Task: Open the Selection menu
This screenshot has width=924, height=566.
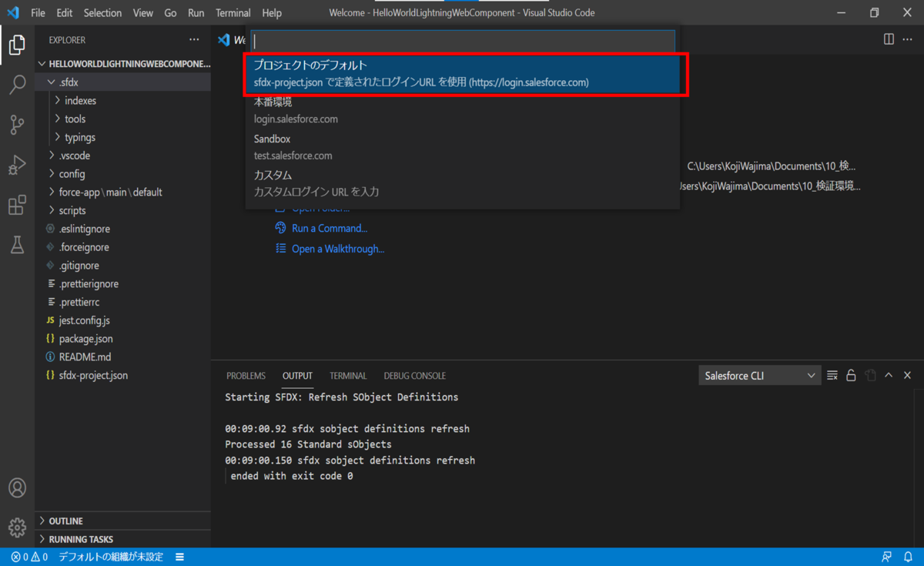Action: pyautogui.click(x=102, y=13)
